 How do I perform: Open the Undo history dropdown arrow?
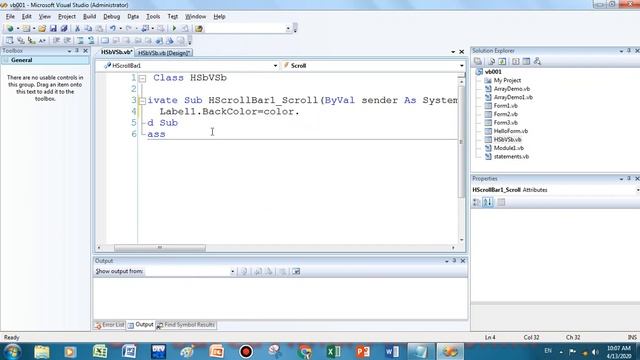(x=120, y=29)
